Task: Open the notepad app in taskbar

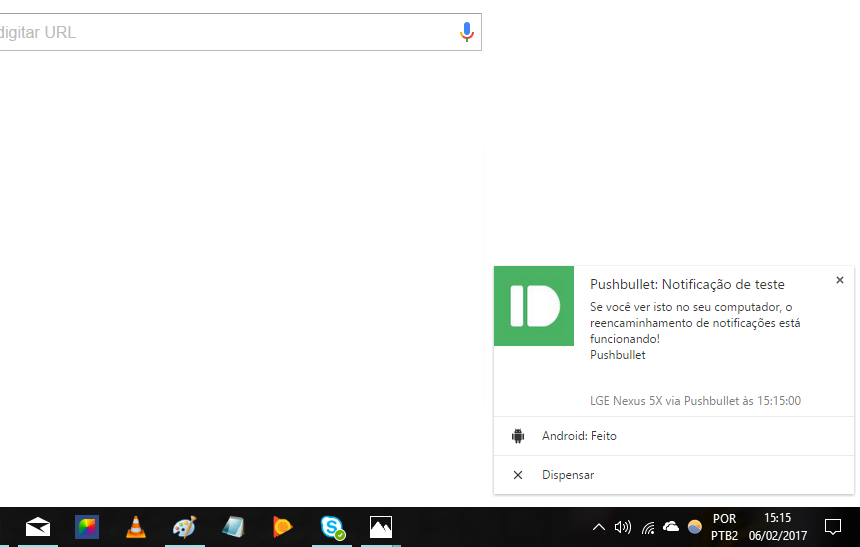Action: coord(234,527)
